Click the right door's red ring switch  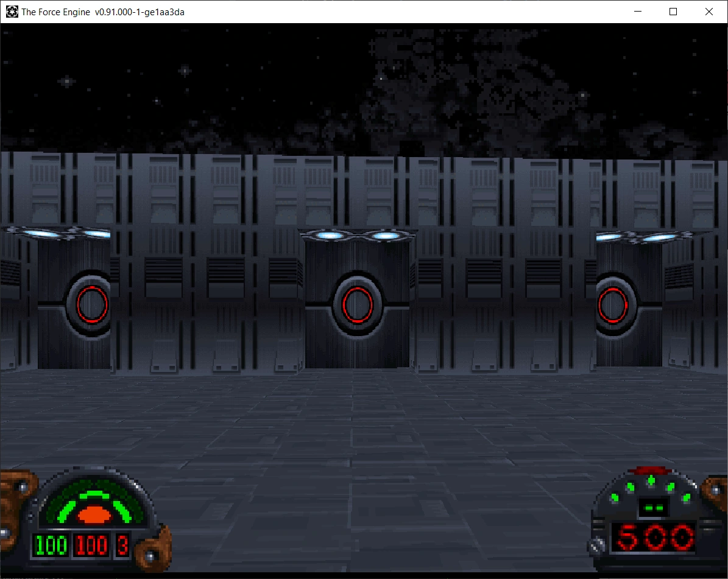[x=613, y=305]
